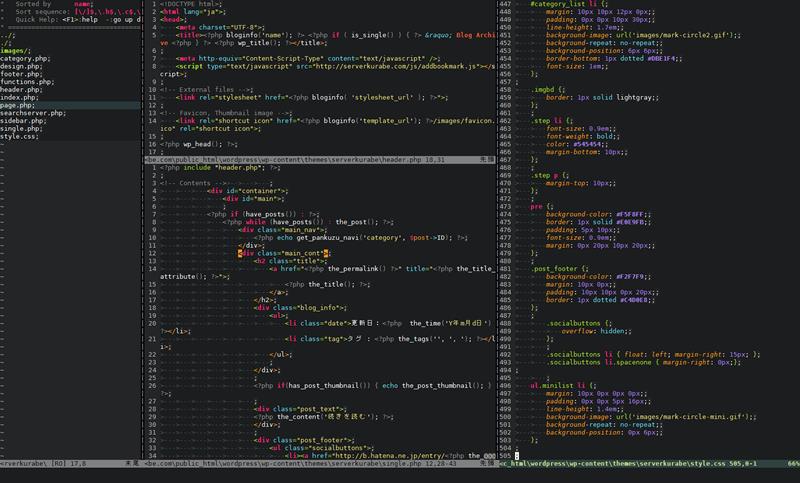The height and width of the screenshot is (483, 800).
Task: Click line number 505 in style.css
Action: [x=505, y=456]
